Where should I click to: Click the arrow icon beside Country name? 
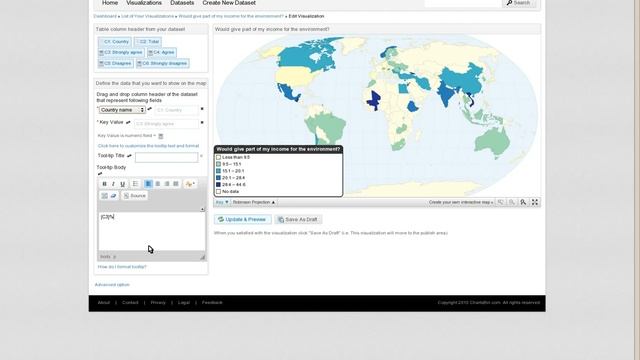pos(149,109)
